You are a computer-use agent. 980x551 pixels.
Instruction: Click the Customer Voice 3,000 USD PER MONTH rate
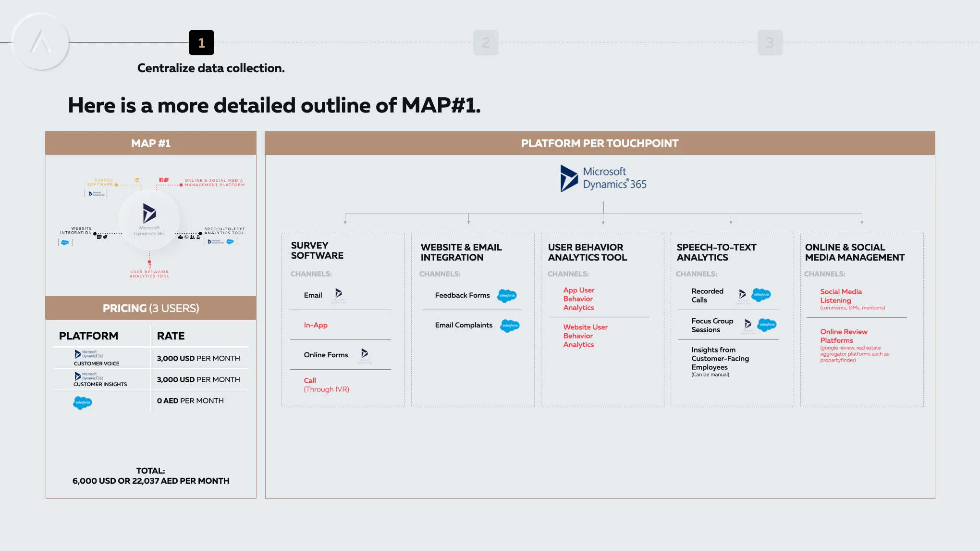pos(198,359)
